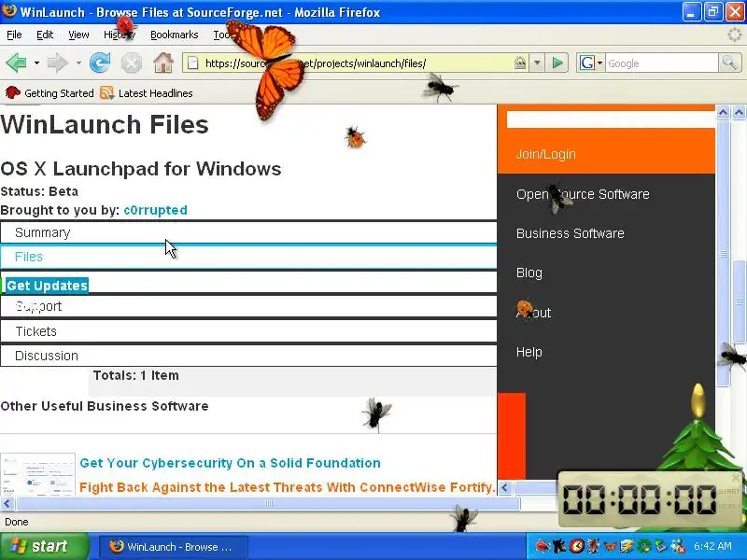Click the Getting Started bookmark icon
This screenshot has height=560, width=747.
click(x=12, y=92)
